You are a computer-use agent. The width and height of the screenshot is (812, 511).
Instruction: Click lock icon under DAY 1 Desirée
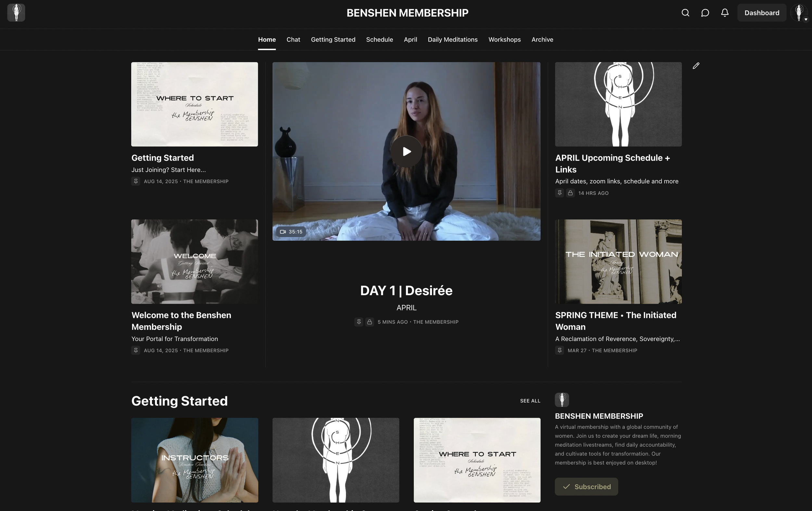[x=370, y=322]
